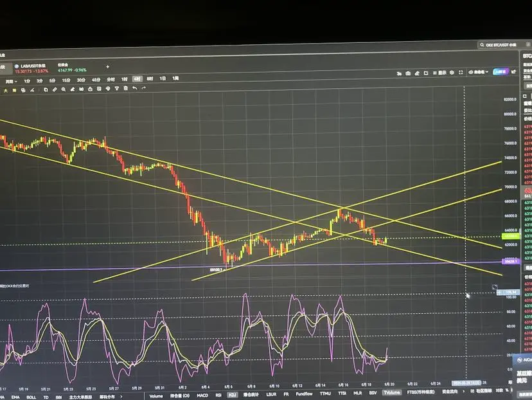Click the 持仓量 (OI) indicator button
Screen dimensions: 532x400
click(x=180, y=395)
